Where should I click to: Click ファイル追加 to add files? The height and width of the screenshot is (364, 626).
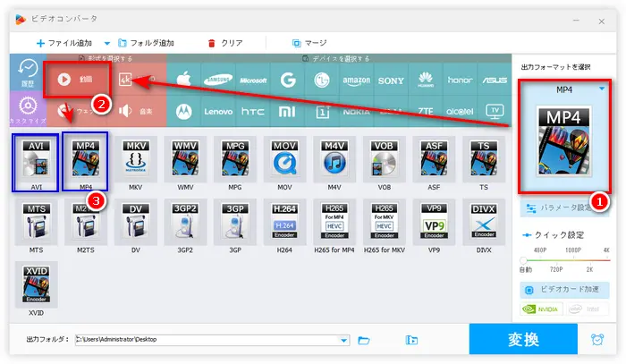click(63, 43)
